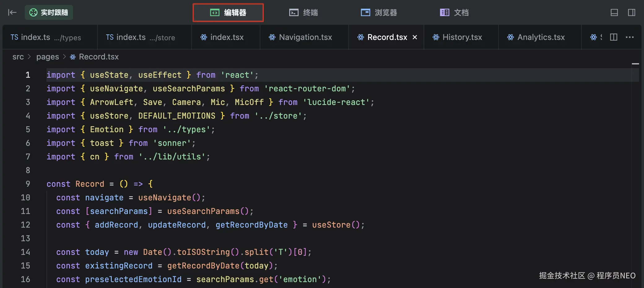644x288 pixels.
Task: Click the 'sonner' string on line 6
Action: 172,143
